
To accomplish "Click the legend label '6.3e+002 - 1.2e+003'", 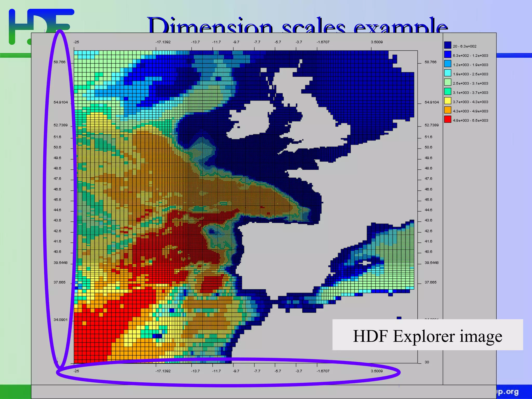I will click(x=470, y=56).
